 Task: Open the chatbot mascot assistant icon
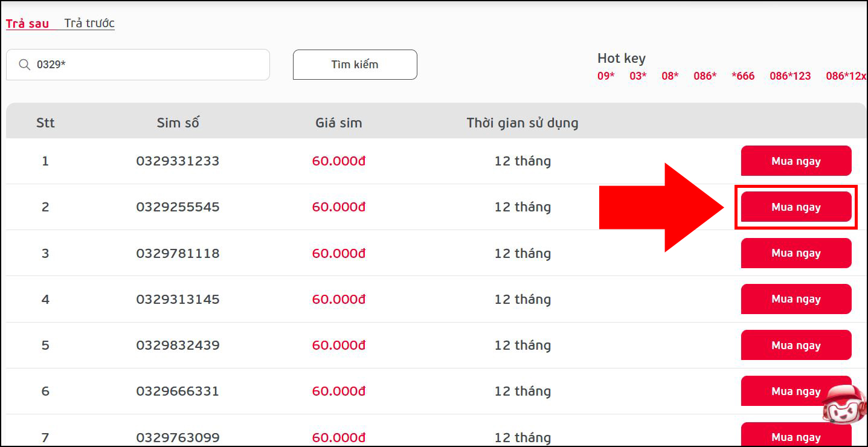pos(843,404)
